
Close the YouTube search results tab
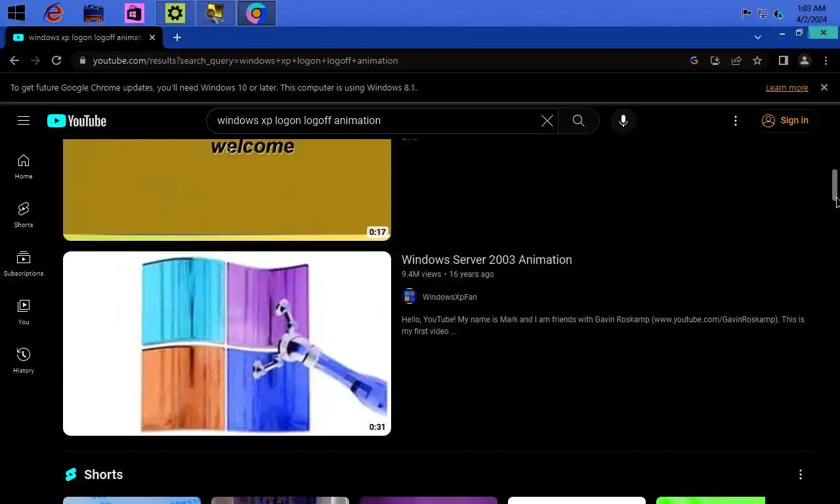tap(152, 37)
